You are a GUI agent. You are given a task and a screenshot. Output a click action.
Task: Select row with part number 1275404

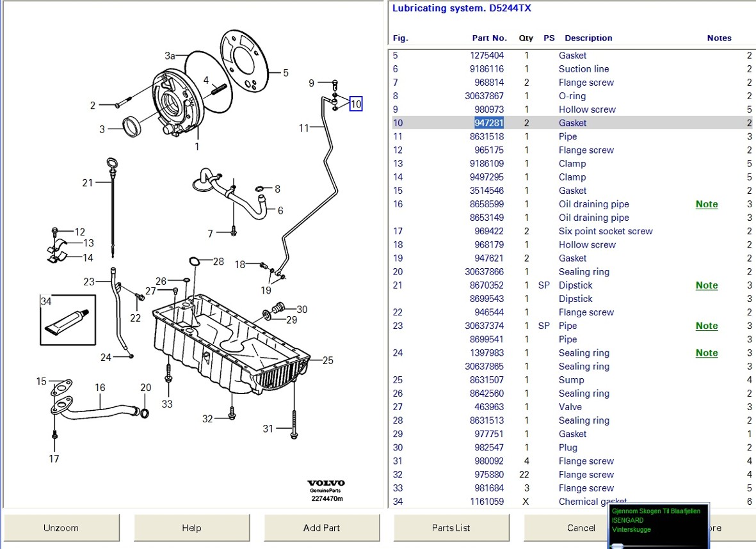coord(572,56)
